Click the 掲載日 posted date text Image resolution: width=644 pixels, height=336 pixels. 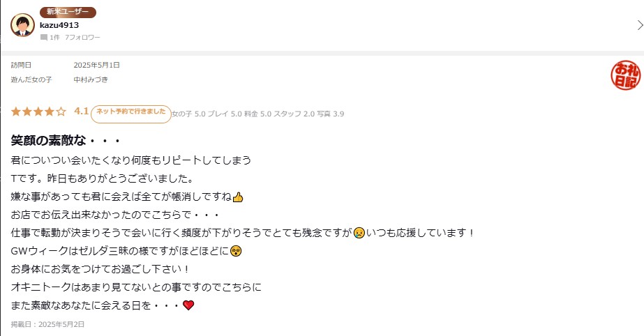tap(47, 324)
